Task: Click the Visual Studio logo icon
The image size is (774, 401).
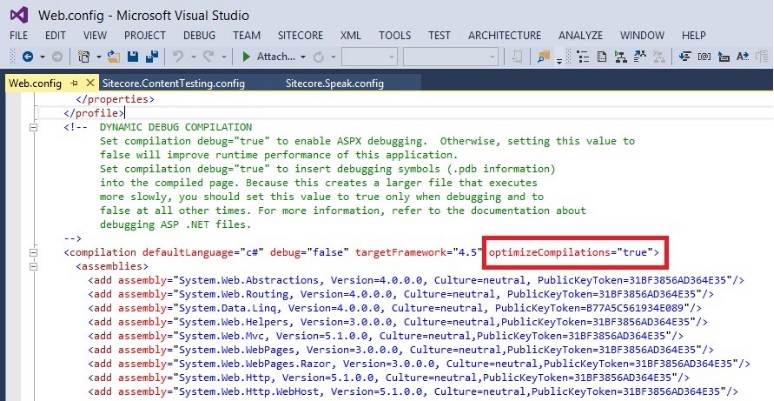Action: click(x=19, y=15)
